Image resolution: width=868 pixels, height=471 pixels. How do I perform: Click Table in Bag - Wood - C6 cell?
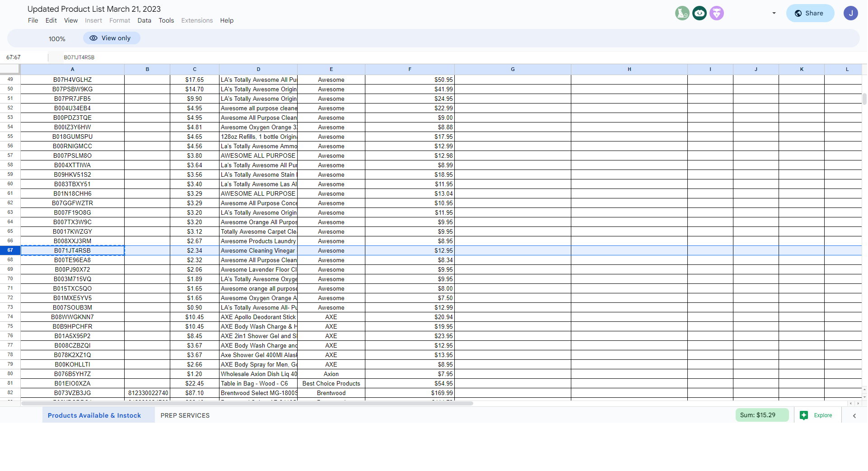[258, 383]
